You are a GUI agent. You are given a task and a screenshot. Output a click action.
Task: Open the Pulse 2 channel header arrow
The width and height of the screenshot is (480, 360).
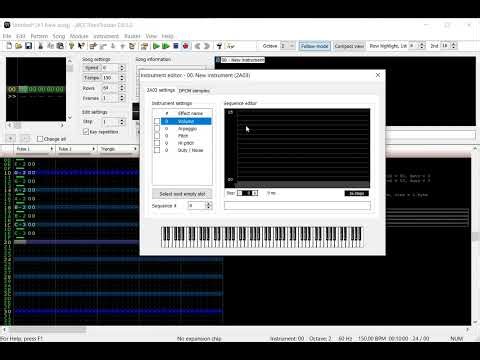[x=94, y=149]
